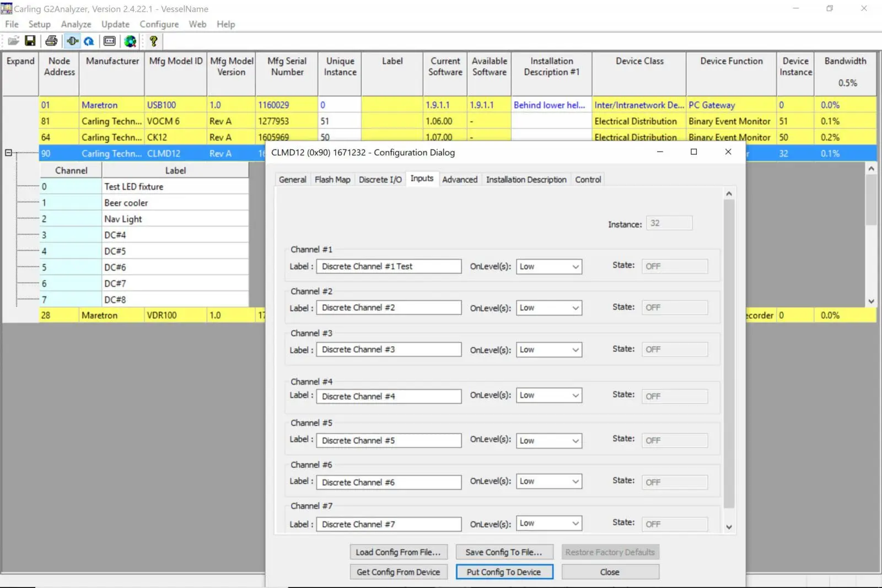Click the globe web icon

[130, 41]
